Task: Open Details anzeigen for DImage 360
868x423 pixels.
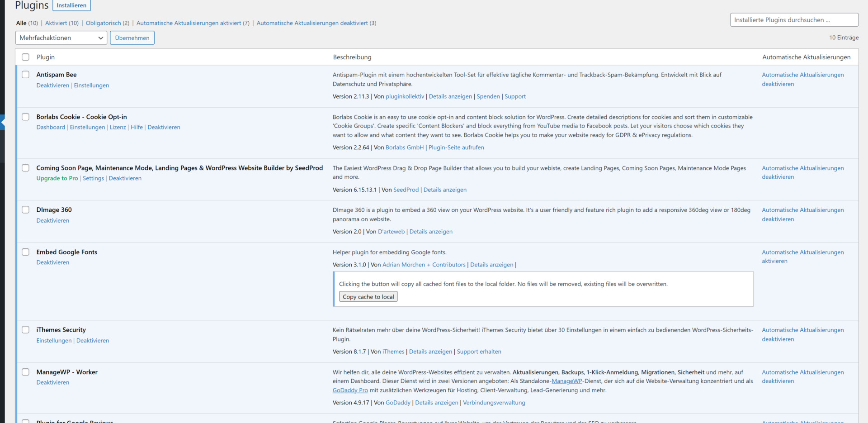Action: pos(430,231)
